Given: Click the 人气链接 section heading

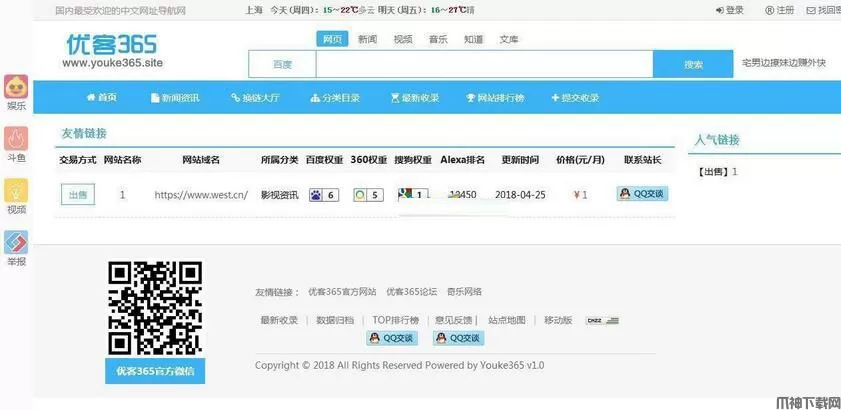Looking at the screenshot, I should click(717, 140).
